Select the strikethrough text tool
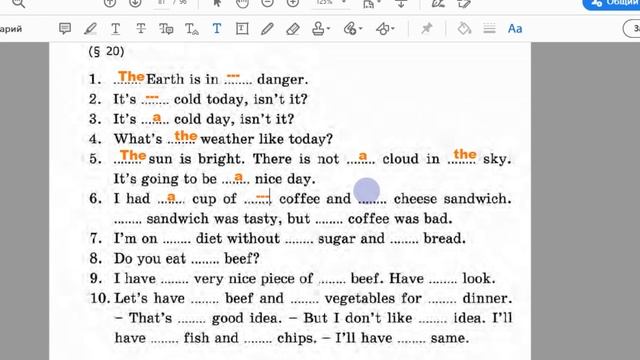The width and height of the screenshot is (640, 360). [x=141, y=29]
